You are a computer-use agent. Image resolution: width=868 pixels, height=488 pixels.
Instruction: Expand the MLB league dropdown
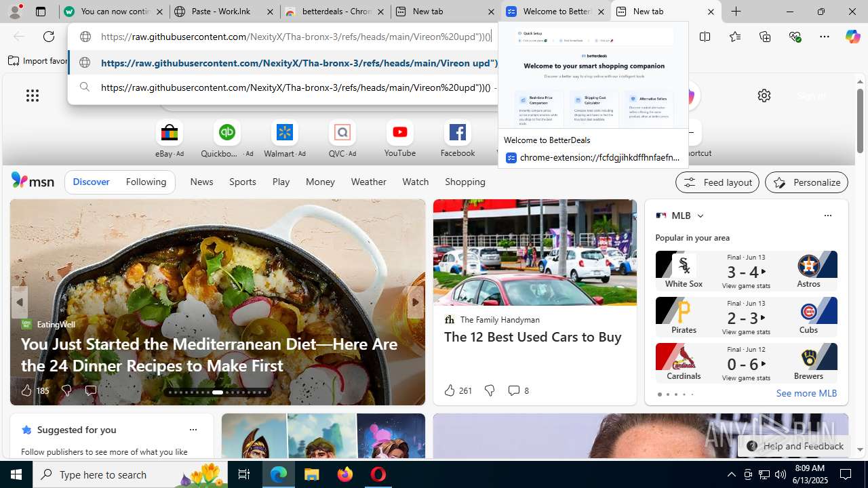point(700,216)
